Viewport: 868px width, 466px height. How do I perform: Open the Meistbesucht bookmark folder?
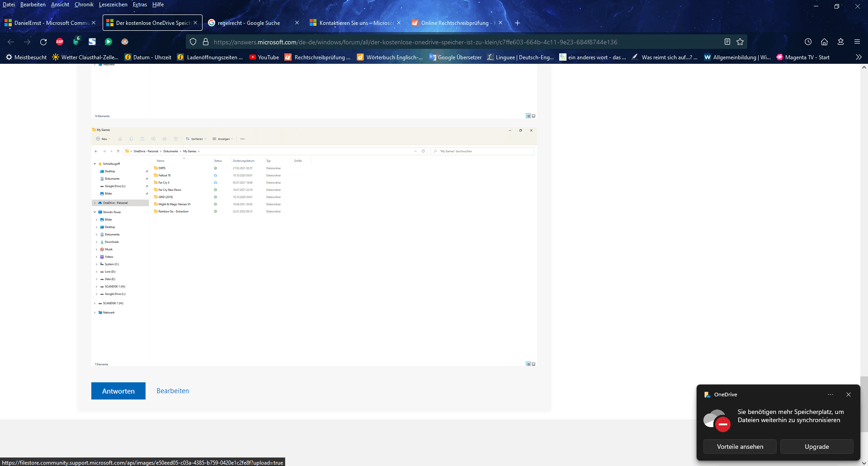tap(26, 57)
